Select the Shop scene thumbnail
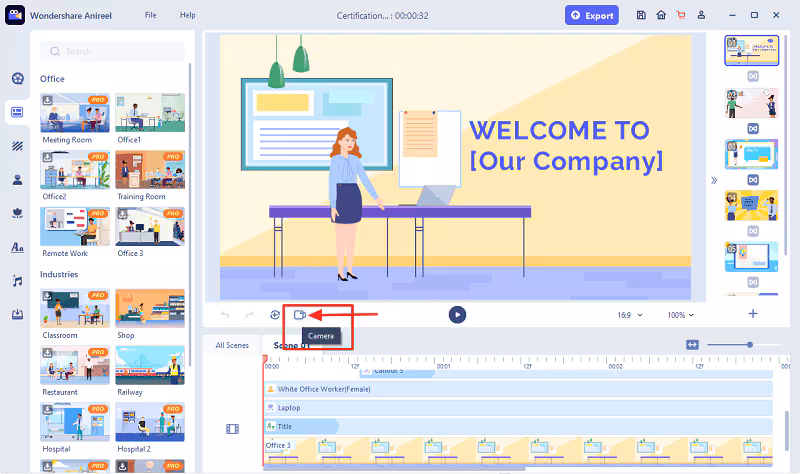 (150, 308)
